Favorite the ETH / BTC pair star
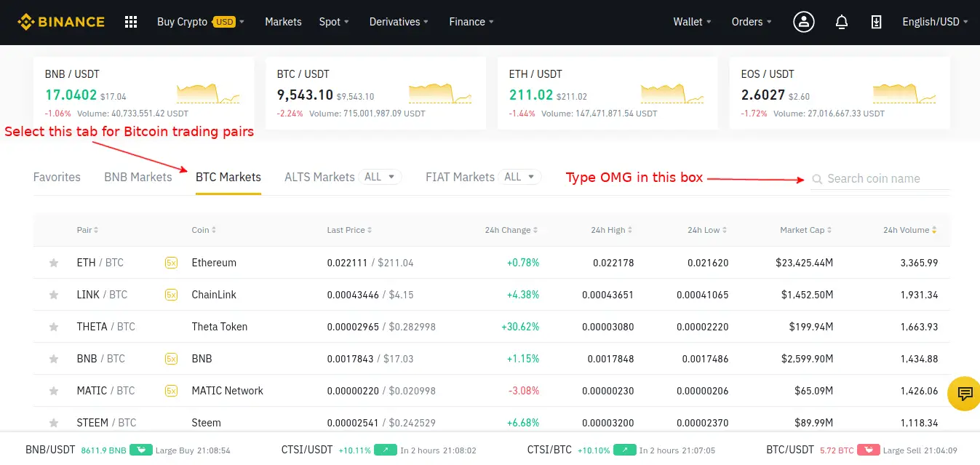The width and height of the screenshot is (980, 465). pos(53,263)
